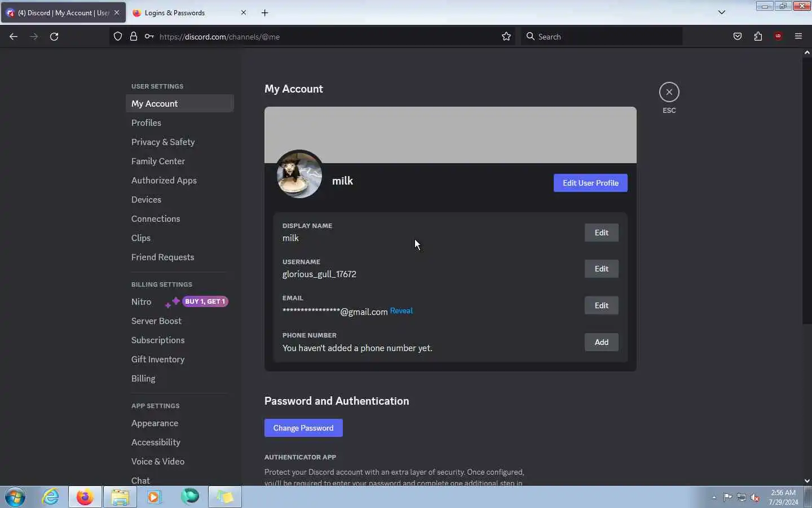Edit the email address
Screen dimensions: 812x508
[601, 305]
